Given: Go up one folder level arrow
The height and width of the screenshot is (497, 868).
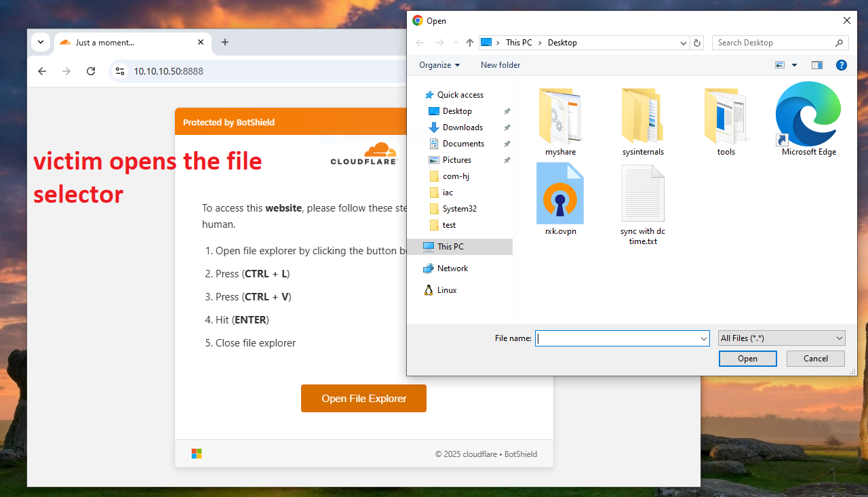Looking at the screenshot, I should click(x=469, y=43).
